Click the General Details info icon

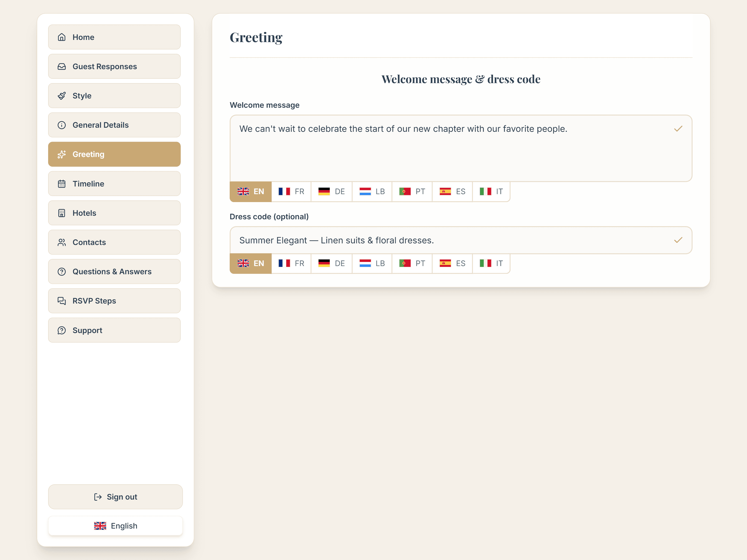coord(62,125)
